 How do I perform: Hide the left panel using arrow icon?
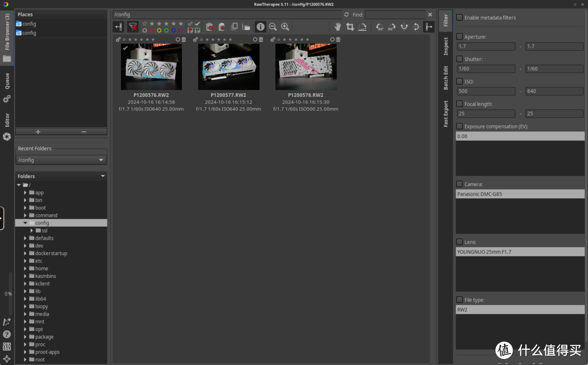tap(118, 27)
